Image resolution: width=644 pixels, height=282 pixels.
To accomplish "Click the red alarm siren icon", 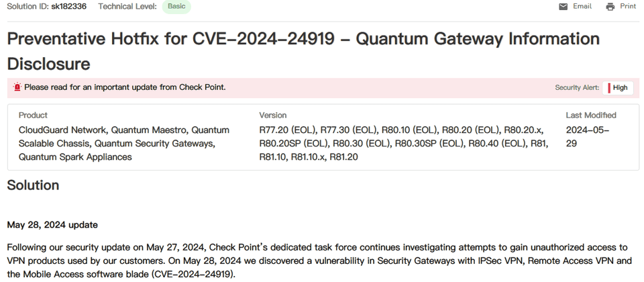I will 17,87.
